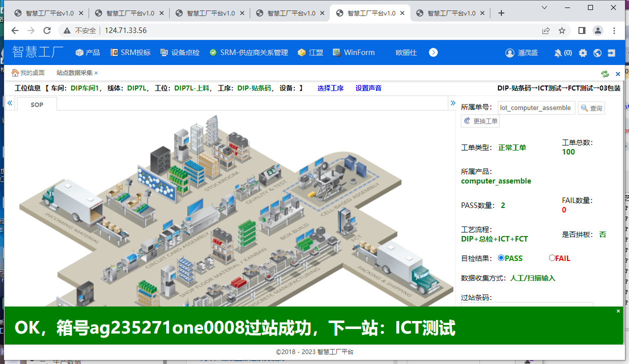
Task: Click the 江盟 cube icon item
Action: 310,52
